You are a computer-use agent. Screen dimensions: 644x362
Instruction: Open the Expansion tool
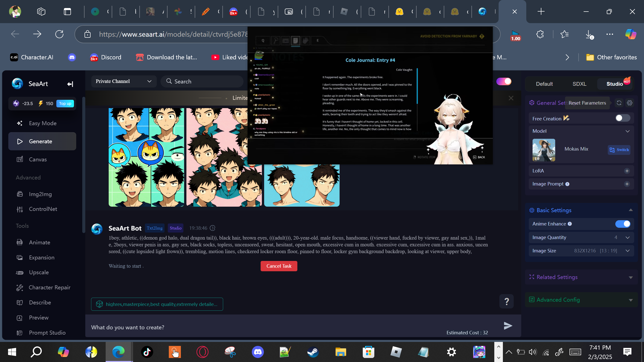point(42,257)
